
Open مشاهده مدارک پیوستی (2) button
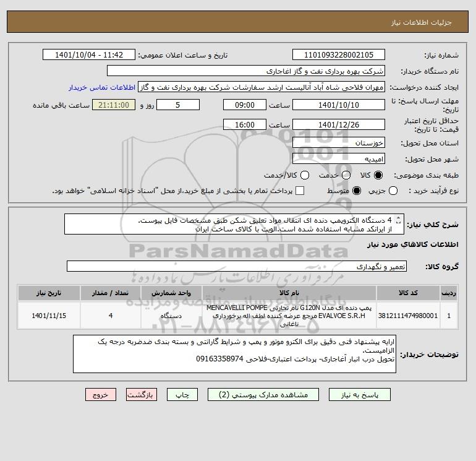click(x=263, y=395)
